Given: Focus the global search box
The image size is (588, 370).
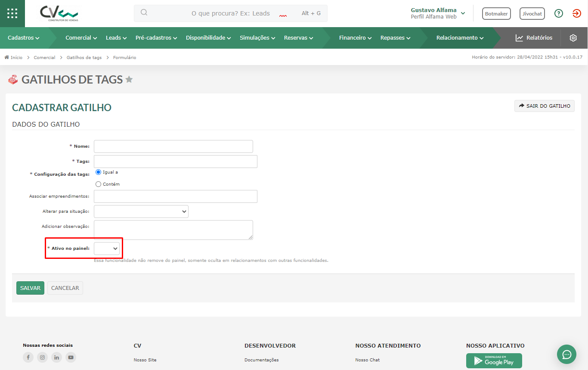Looking at the screenshot, I should (x=231, y=13).
